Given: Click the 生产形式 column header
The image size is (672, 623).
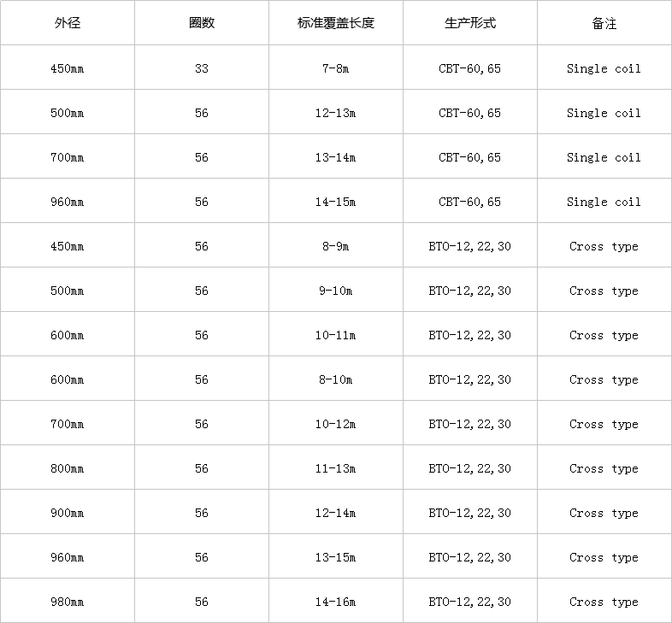Looking at the screenshot, I should tap(469, 23).
